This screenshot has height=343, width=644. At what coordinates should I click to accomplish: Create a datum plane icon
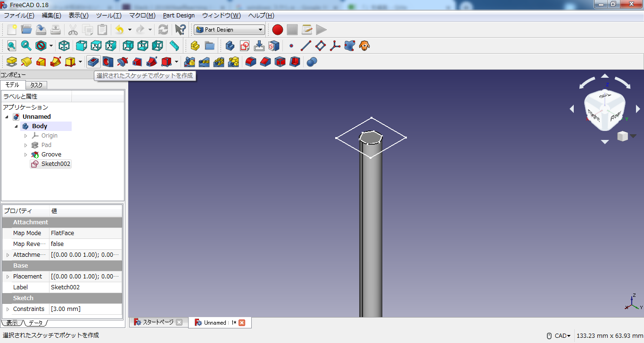tap(321, 46)
